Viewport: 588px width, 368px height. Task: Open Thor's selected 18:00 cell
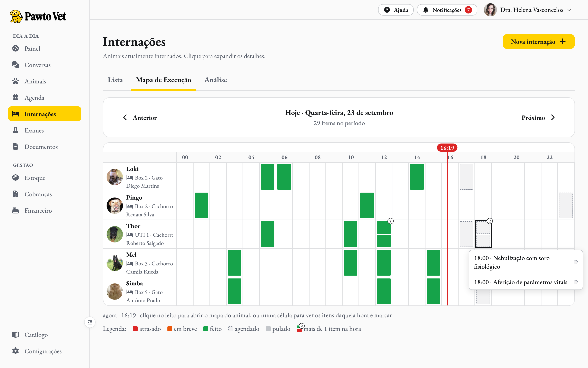click(x=483, y=234)
